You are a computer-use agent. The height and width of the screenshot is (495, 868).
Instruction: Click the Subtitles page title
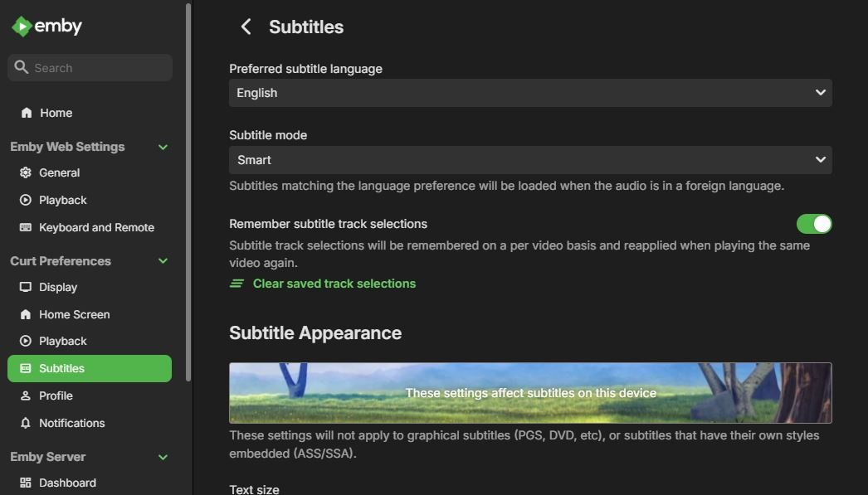(x=306, y=27)
